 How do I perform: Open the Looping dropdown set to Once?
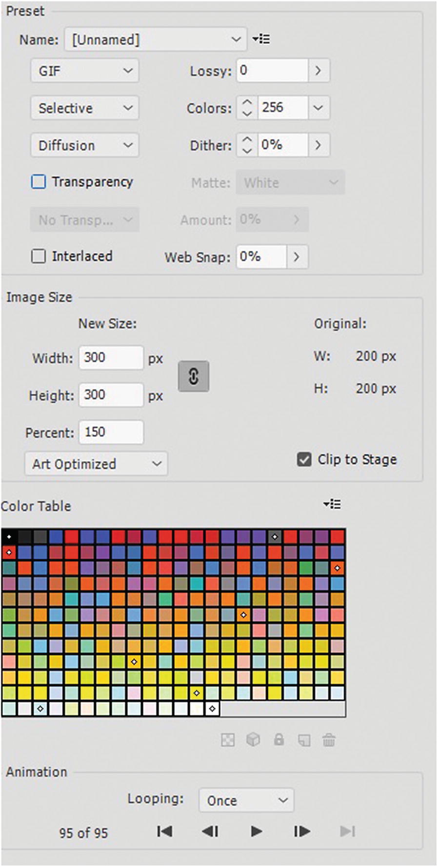point(246,800)
